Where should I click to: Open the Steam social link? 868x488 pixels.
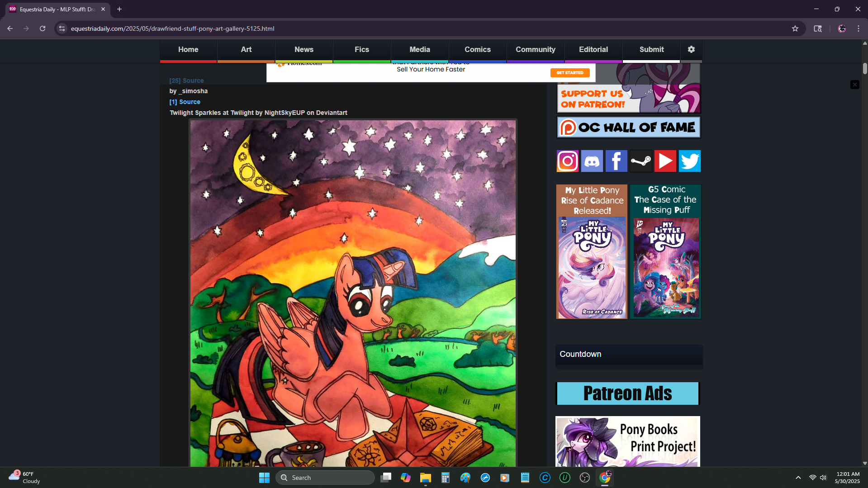pyautogui.click(x=640, y=161)
